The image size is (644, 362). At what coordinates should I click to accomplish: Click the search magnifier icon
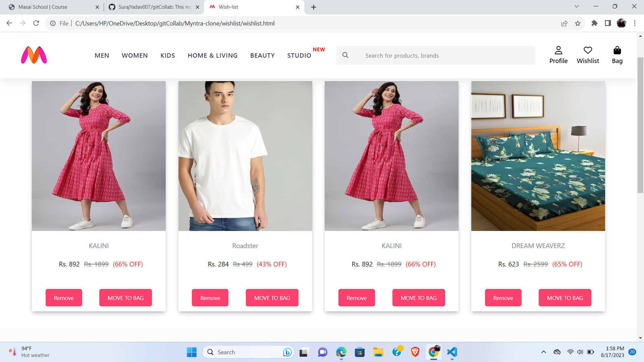pos(345,55)
